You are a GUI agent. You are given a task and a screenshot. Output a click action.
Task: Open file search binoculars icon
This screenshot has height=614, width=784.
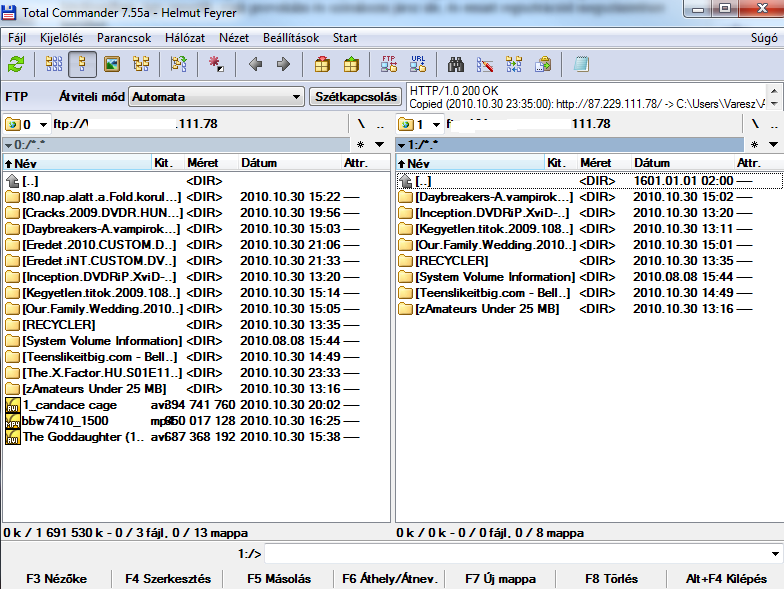(x=456, y=64)
